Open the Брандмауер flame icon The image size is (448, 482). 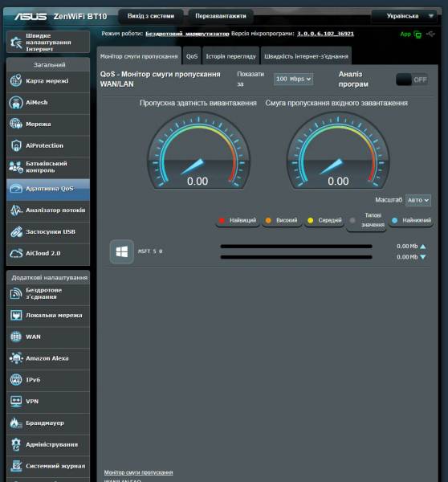(16, 423)
